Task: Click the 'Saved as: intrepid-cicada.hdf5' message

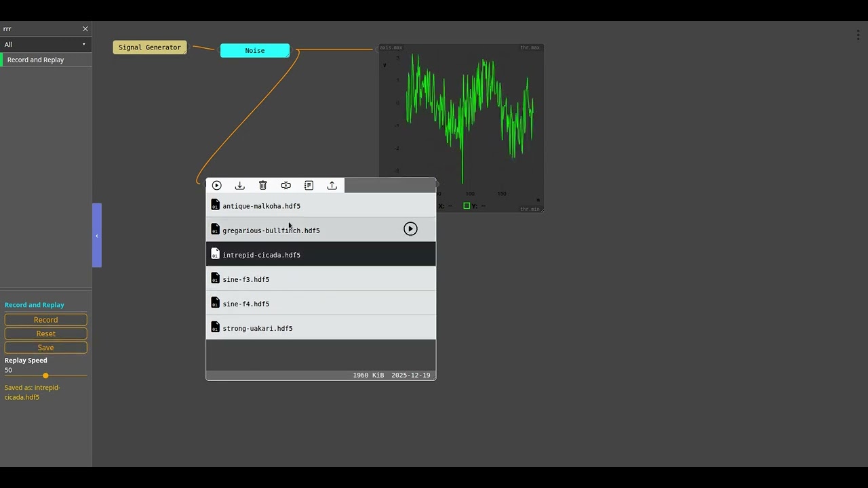Action: [x=33, y=392]
